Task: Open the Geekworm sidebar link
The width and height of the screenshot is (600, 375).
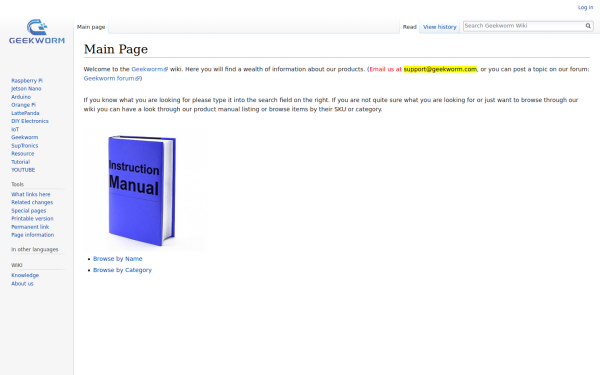Action: pos(24,137)
